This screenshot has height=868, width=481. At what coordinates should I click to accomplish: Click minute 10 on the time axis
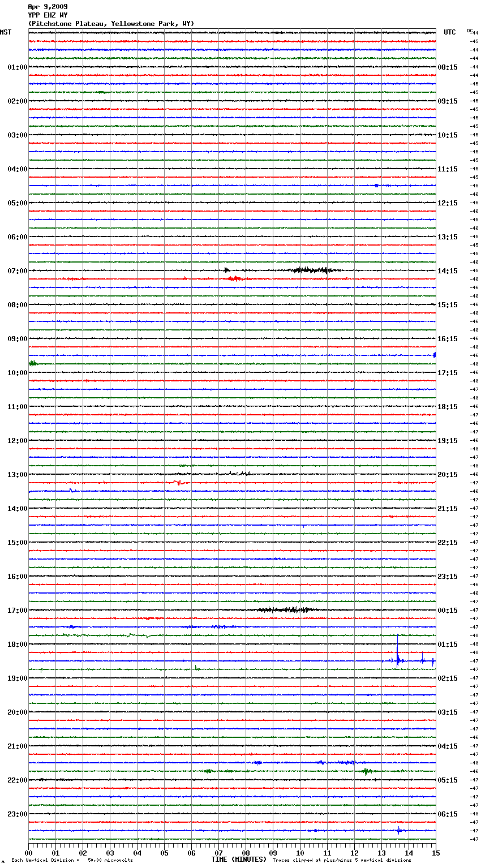tap(300, 853)
